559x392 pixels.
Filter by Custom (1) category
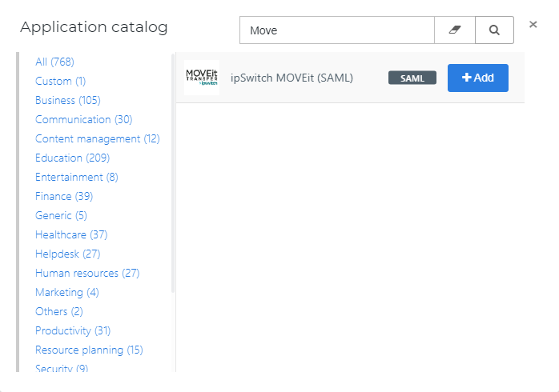coord(61,81)
